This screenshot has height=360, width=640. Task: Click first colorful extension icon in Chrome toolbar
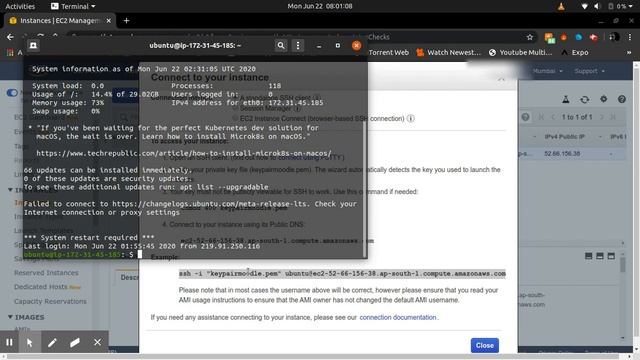(550, 38)
